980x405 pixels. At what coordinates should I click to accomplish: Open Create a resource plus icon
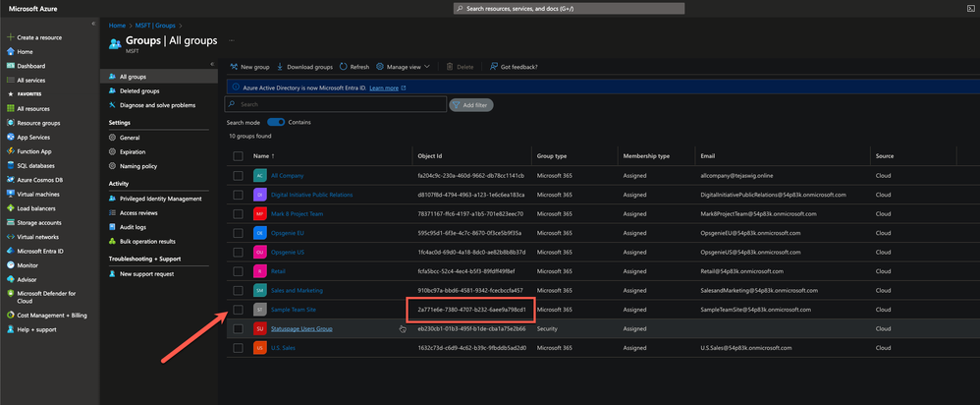point(11,37)
